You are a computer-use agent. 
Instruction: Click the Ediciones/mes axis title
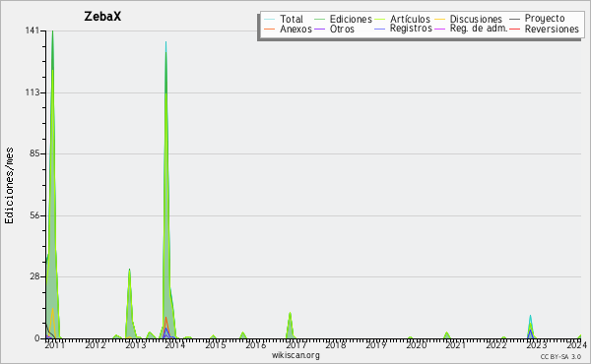click(9, 186)
